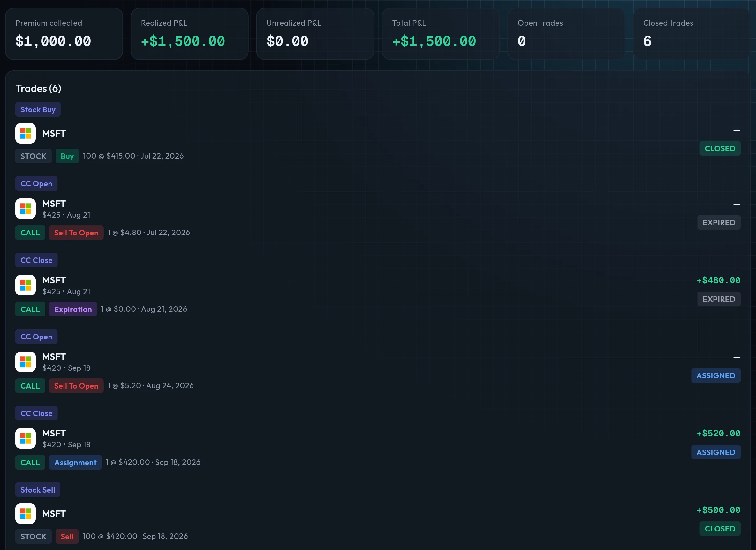Click the text 1 @ $0.00 · Aug 21, 2026

tap(144, 309)
